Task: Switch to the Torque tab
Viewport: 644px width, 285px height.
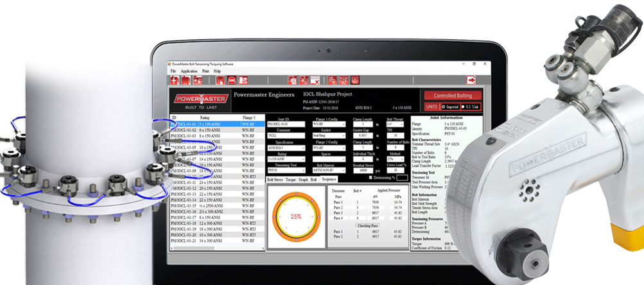Action: point(290,180)
